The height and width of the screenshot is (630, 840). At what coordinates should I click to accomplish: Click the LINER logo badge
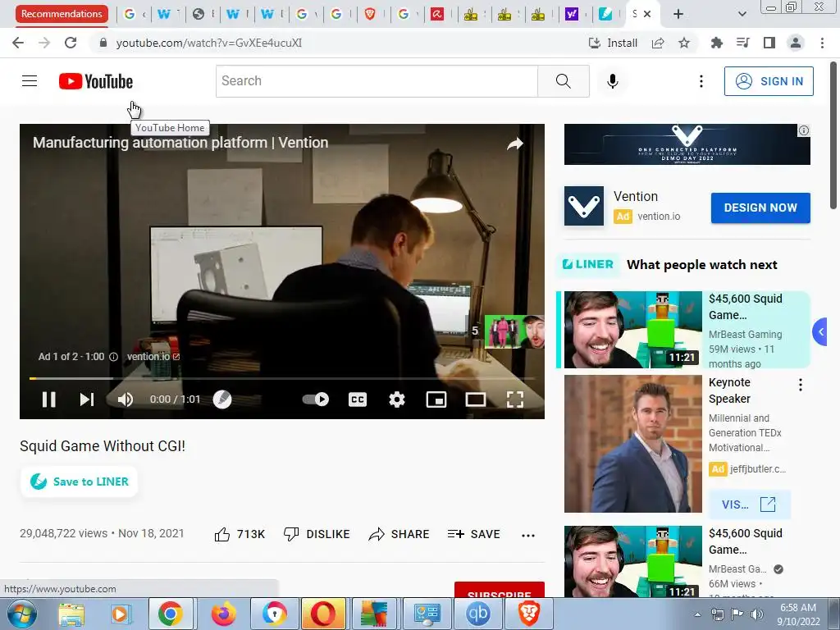click(588, 264)
